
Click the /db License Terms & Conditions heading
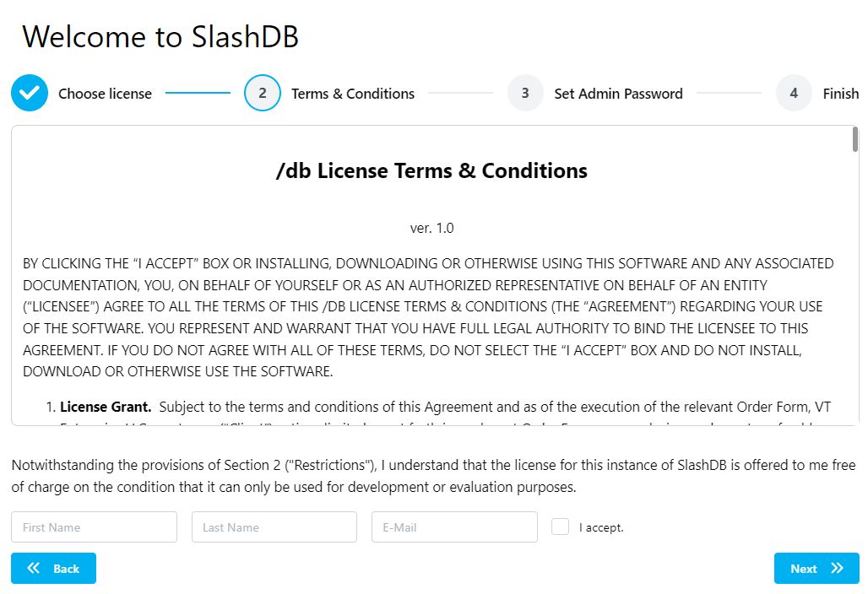point(431,171)
